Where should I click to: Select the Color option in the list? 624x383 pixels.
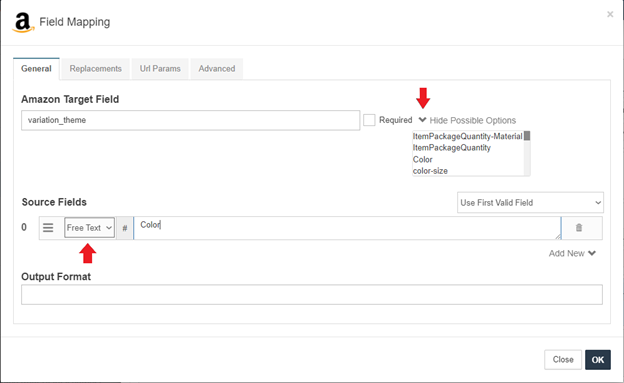click(x=423, y=159)
